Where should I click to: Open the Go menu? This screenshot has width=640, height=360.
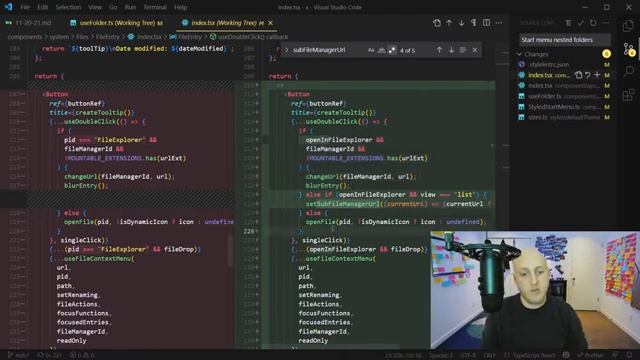[113, 7]
